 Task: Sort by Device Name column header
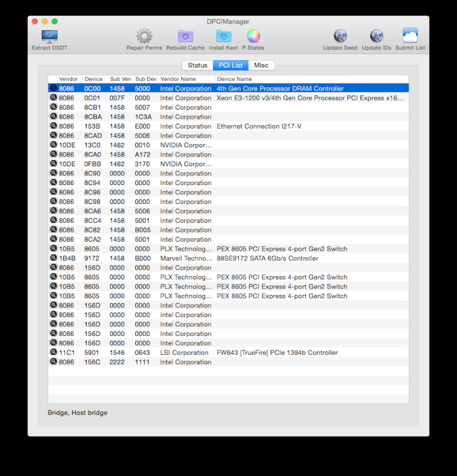coord(235,79)
